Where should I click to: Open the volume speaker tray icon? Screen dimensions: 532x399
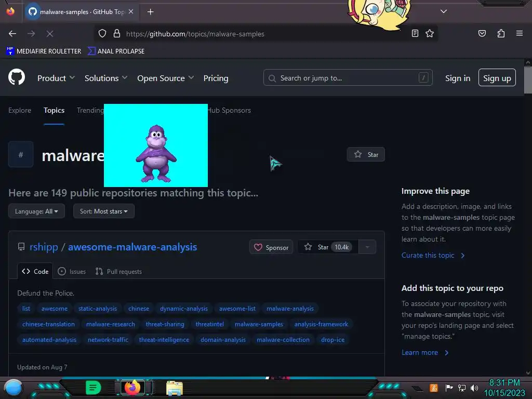point(474,388)
